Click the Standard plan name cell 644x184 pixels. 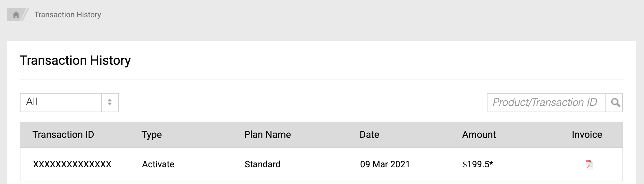tap(262, 164)
